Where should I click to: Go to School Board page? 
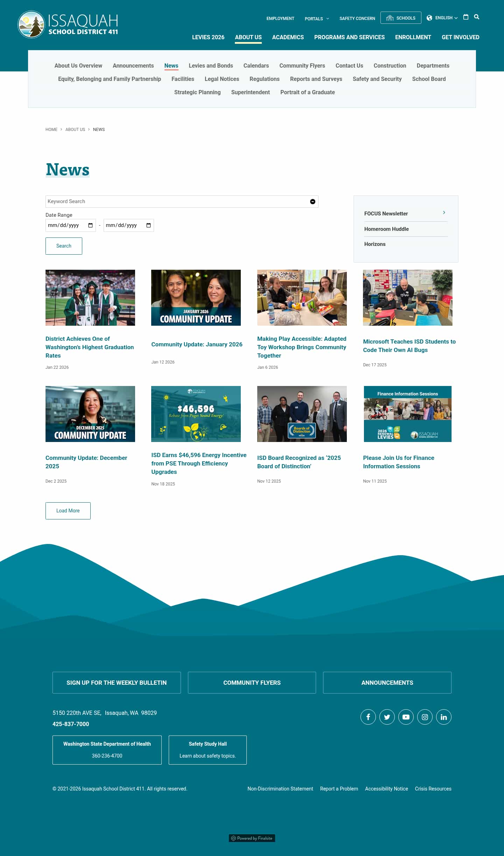tap(429, 79)
